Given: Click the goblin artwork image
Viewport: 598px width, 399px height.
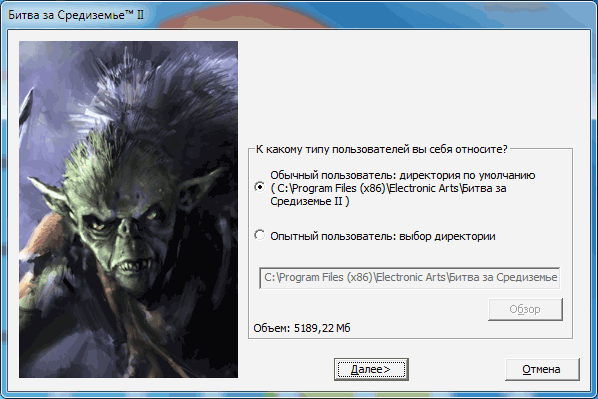Looking at the screenshot, I should click(x=129, y=209).
